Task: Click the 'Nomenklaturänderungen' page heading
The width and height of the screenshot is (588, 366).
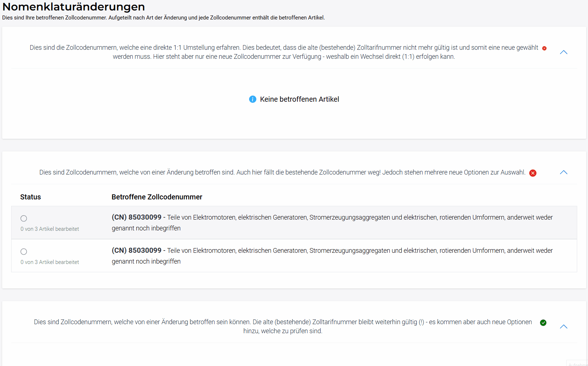Action: click(x=74, y=6)
